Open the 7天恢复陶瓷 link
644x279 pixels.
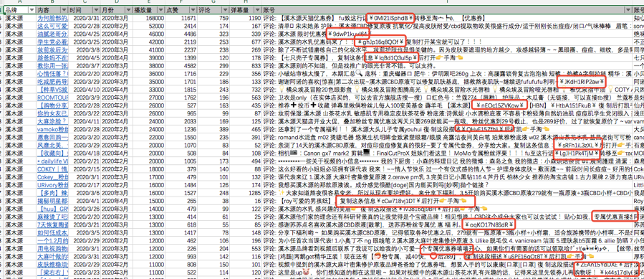52,224
